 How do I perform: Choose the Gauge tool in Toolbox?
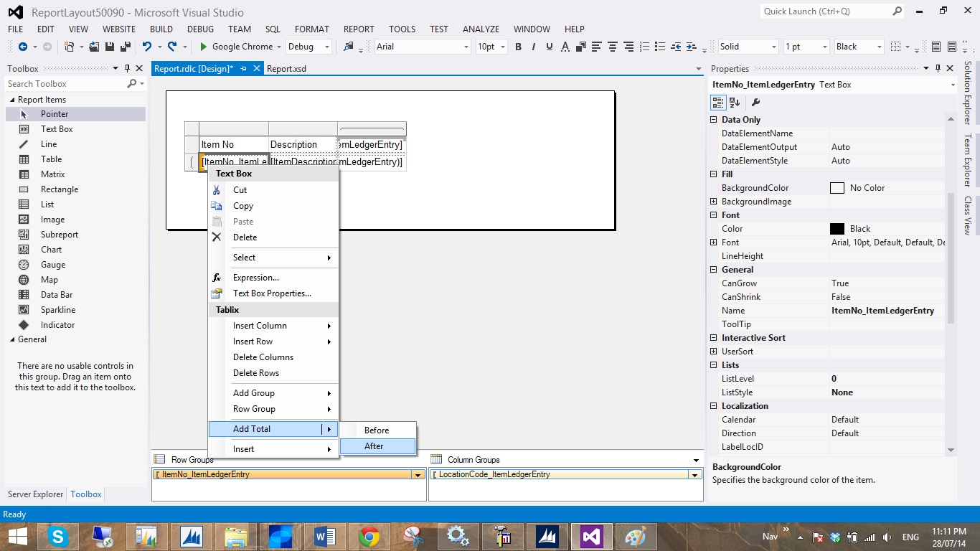pos(52,265)
